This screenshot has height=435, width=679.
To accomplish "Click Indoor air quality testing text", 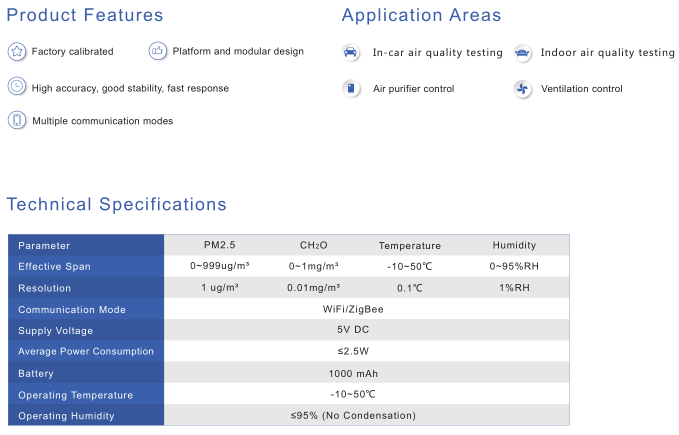I will coord(607,53).
